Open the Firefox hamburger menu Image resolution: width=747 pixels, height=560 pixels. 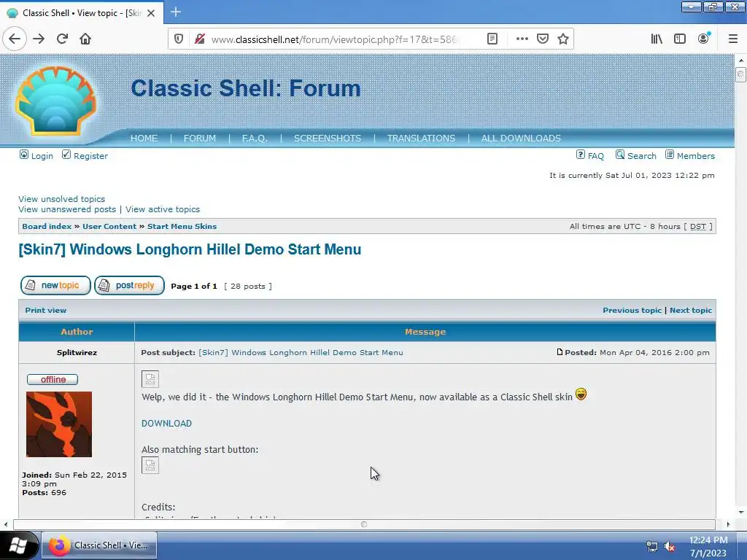click(x=733, y=39)
